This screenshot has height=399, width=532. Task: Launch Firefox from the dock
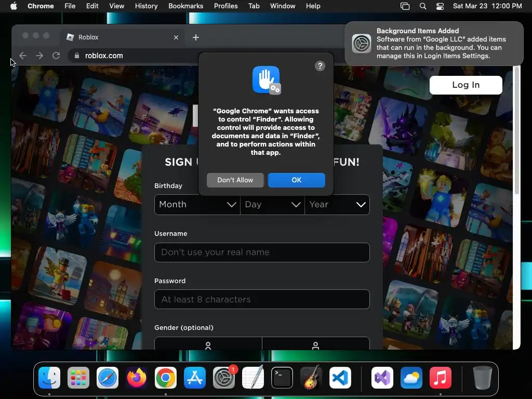pyautogui.click(x=137, y=377)
